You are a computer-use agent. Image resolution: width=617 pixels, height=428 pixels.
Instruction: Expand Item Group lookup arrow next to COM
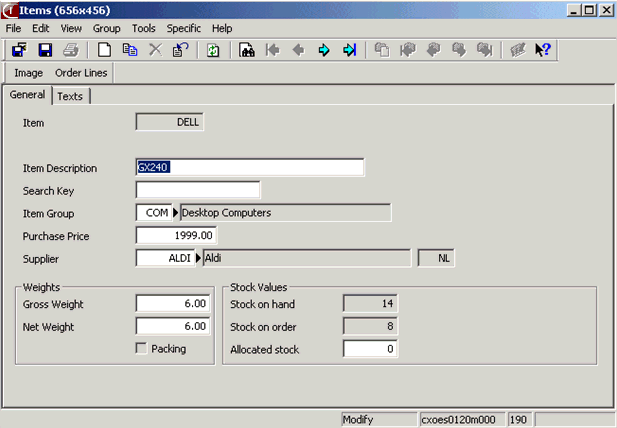pos(176,213)
